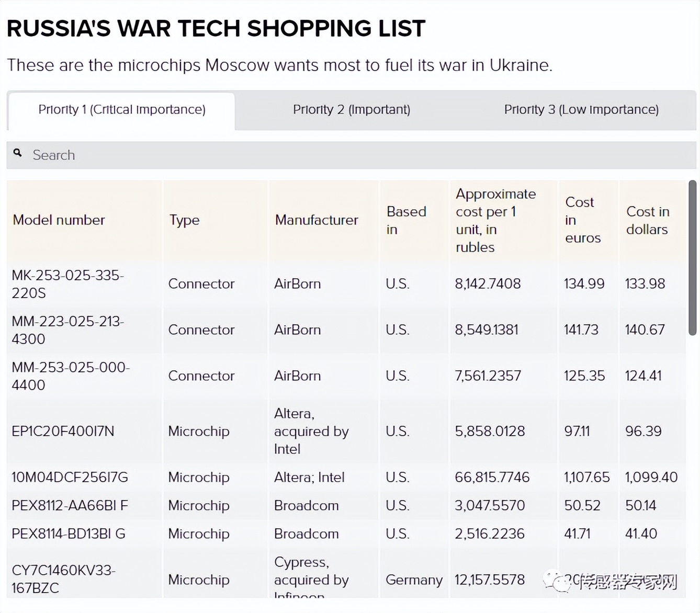The height and width of the screenshot is (613, 700).
Task: Click the Manufacturer column header
Action: [317, 220]
